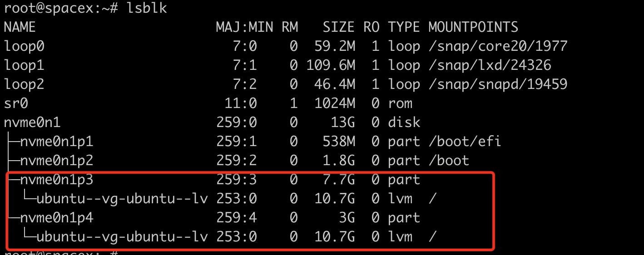This screenshot has height=255, width=644.
Task: Select the loop type in loop0 row
Action: coord(404,46)
